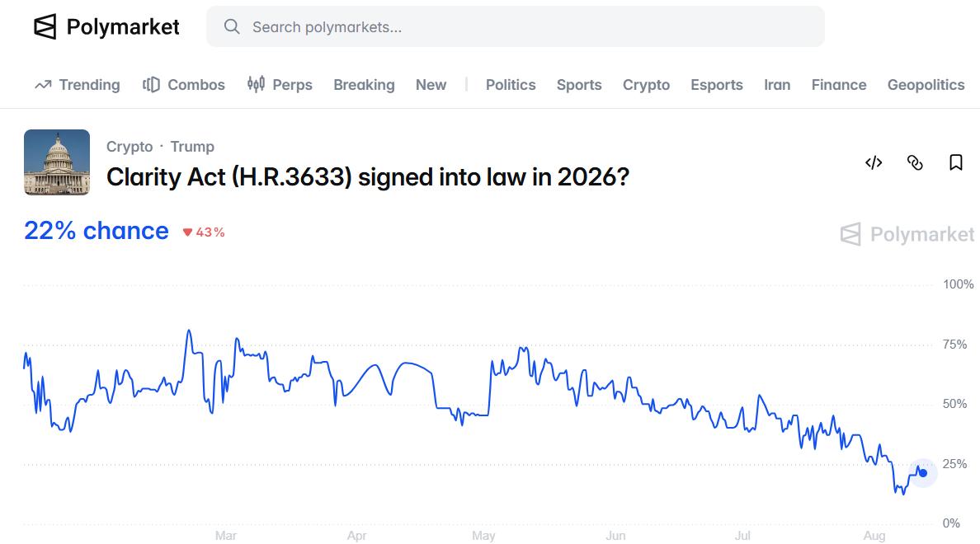Select the Geopolitics category
Image resolution: width=980 pixels, height=544 pixels.
pyautogui.click(x=926, y=85)
